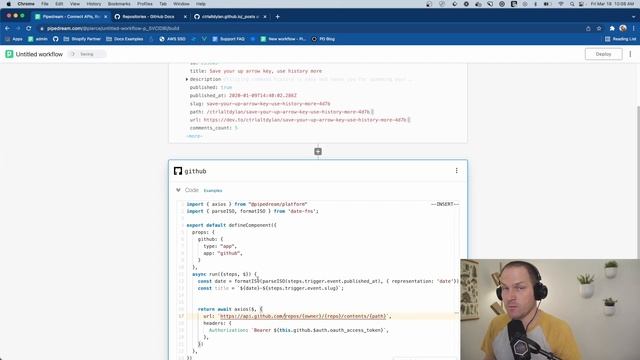Open the PD Blog bookmark
This screenshot has height=360, width=640.
coord(323,39)
